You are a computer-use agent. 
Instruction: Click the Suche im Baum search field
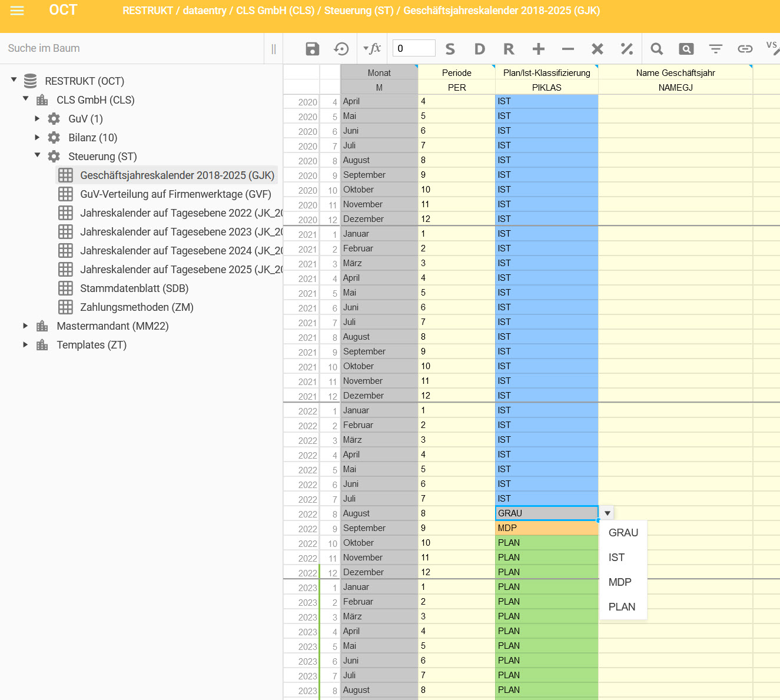132,48
